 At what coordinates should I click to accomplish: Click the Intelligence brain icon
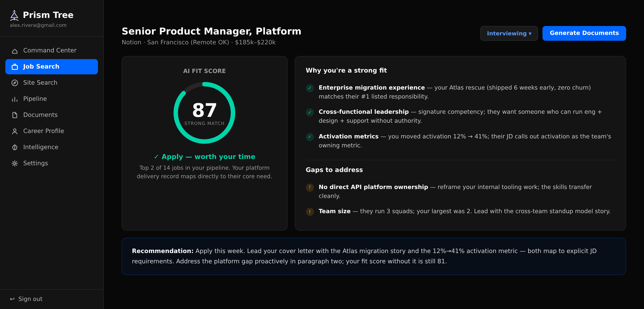pyautogui.click(x=15, y=148)
